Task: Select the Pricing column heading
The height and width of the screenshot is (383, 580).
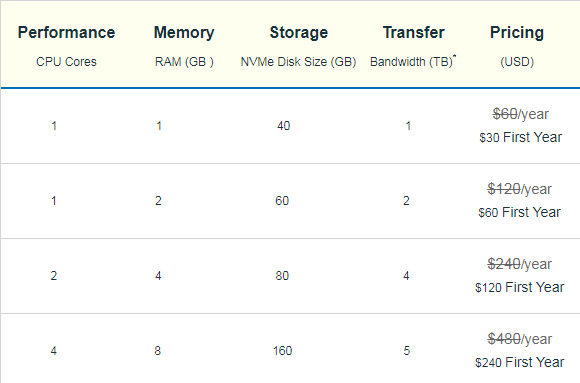Action: click(x=517, y=33)
